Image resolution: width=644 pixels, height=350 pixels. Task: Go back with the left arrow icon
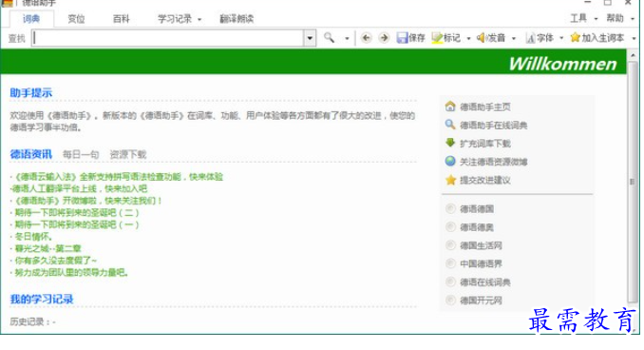(x=366, y=38)
